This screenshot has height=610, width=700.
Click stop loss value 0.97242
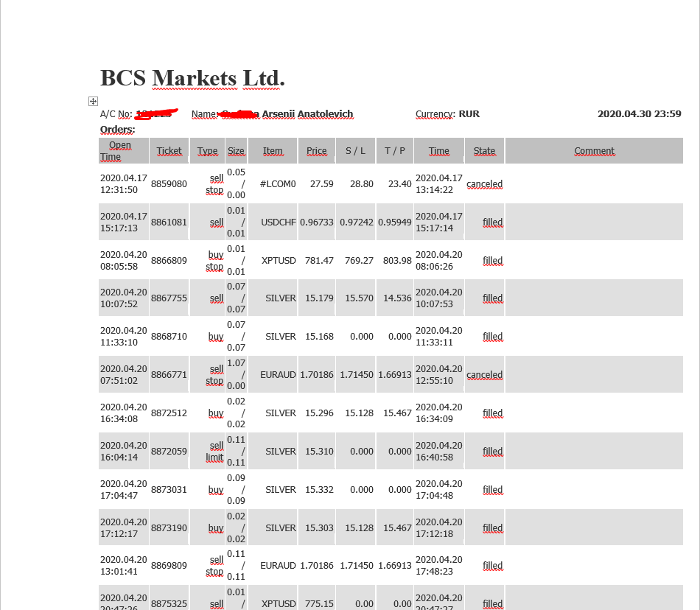[x=356, y=222]
